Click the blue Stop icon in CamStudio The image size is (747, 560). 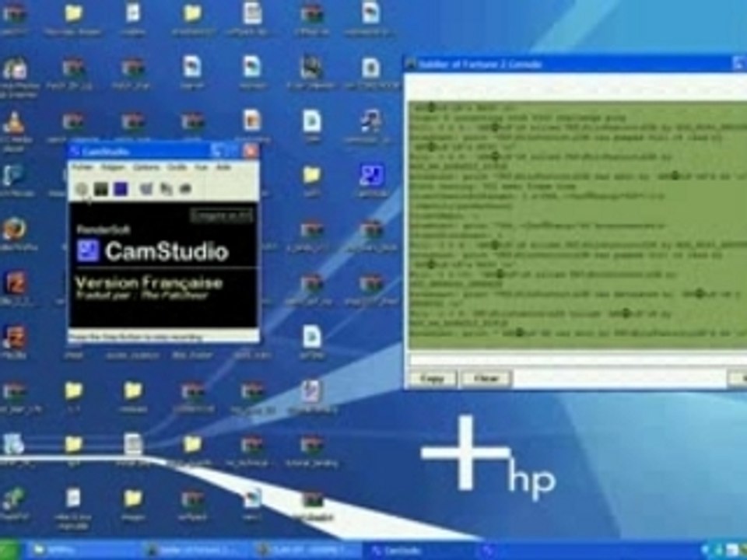[x=121, y=189]
